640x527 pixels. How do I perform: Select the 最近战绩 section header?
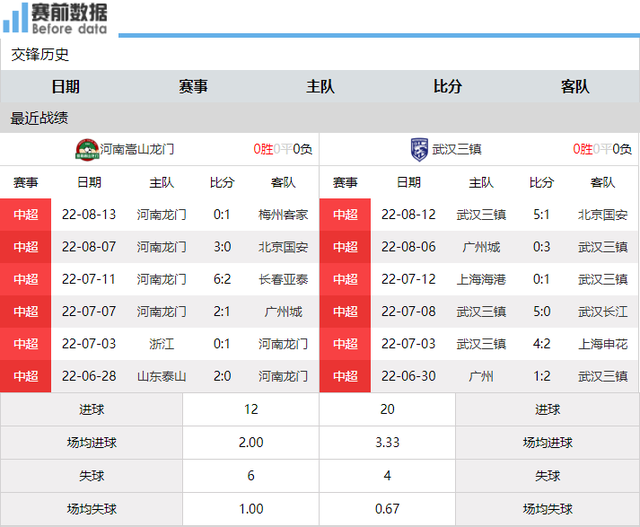[x=39, y=118]
